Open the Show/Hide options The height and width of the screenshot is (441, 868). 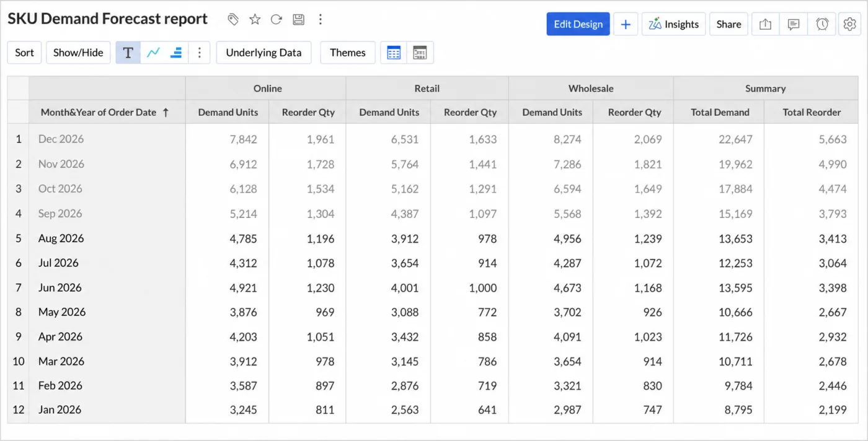78,53
